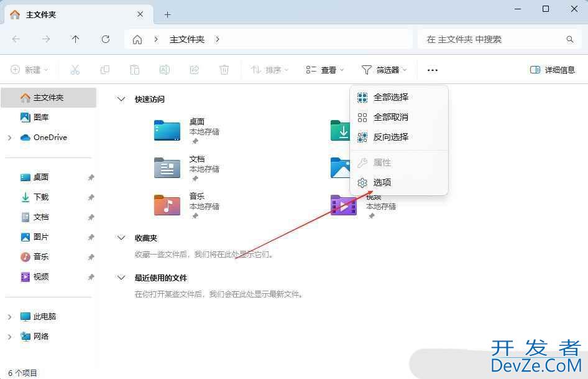This screenshot has height=379, width=588.
Task: Click the home icon in address bar
Action: point(137,39)
